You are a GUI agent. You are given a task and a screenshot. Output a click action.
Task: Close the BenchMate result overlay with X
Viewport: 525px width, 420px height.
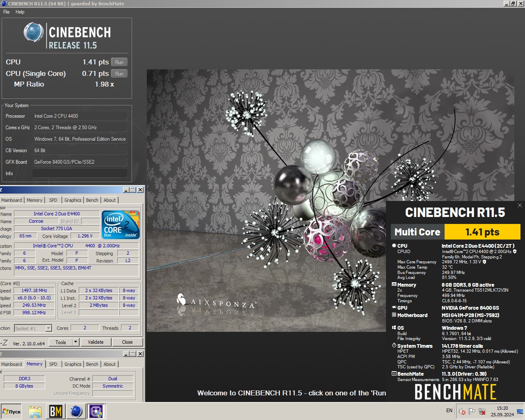click(x=520, y=205)
